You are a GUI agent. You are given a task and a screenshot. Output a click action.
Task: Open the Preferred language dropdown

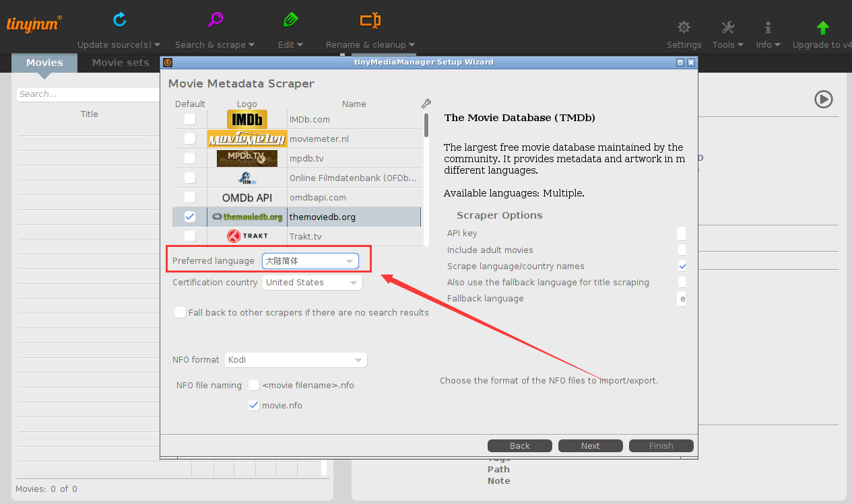pos(311,261)
